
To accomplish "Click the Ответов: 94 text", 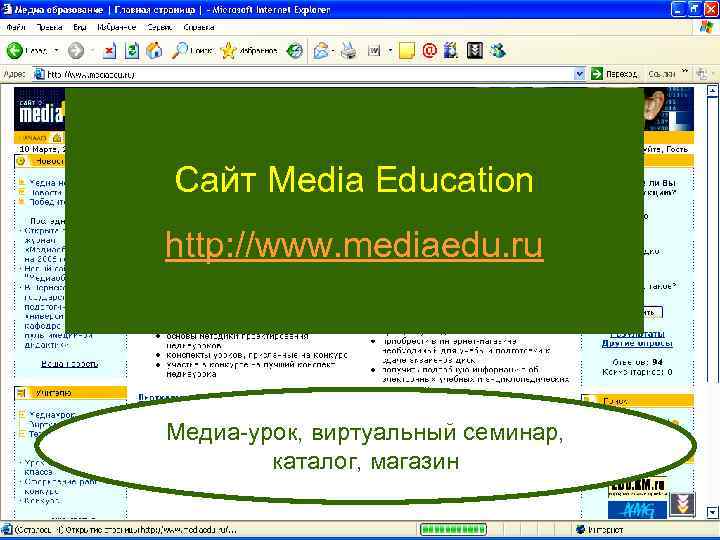I will pos(637,362).
